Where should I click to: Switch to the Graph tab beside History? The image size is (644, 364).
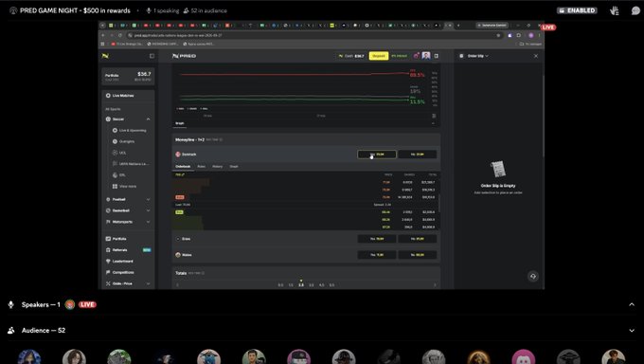coord(234,167)
